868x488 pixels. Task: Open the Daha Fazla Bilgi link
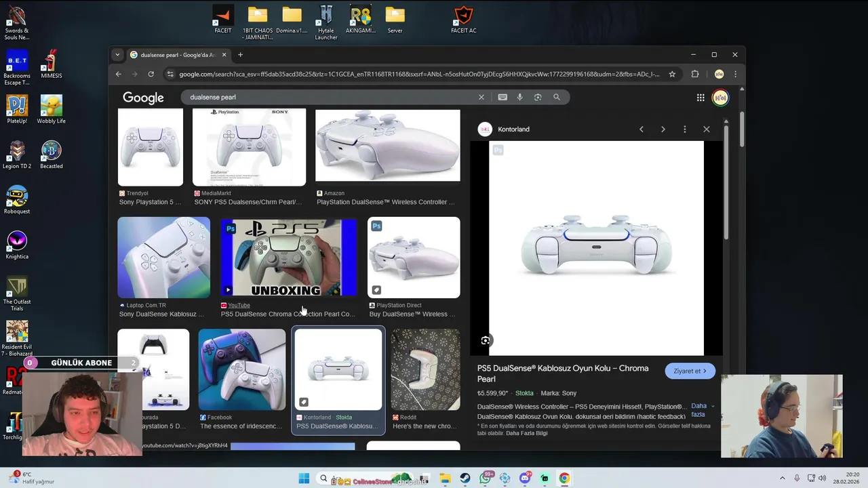526,433
